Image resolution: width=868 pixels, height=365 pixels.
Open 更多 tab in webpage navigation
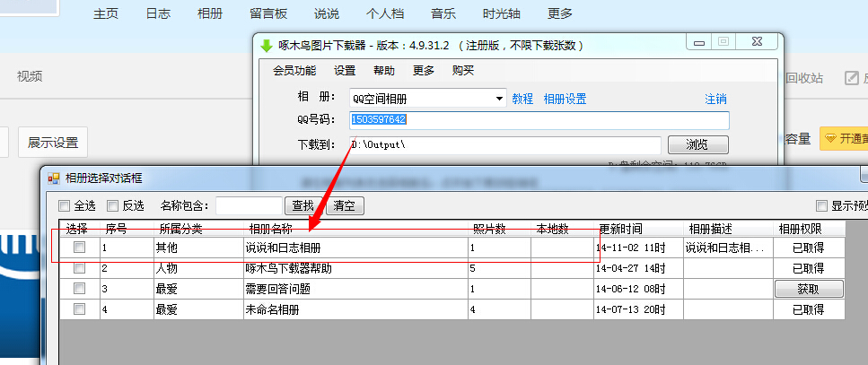click(x=559, y=13)
